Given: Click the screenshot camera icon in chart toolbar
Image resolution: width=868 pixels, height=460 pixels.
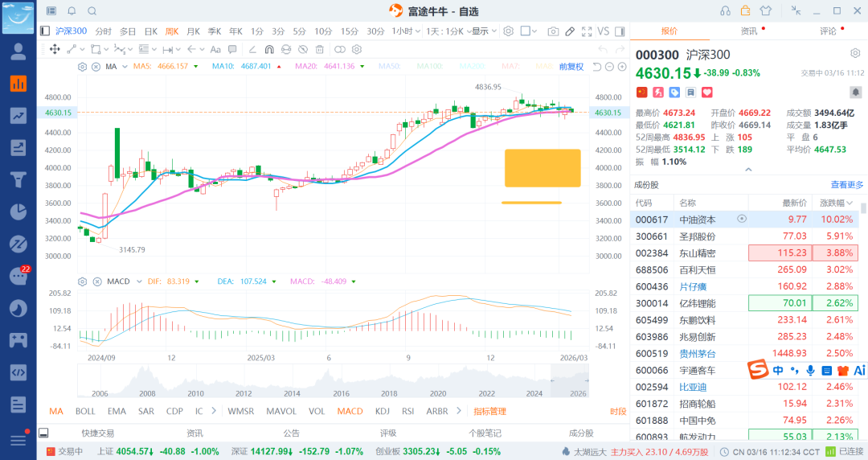Looking at the screenshot, I should pyautogui.click(x=553, y=31).
